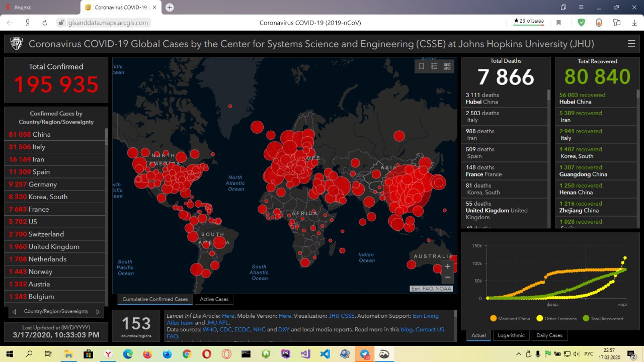Show previous list with left arrow
The width and height of the screenshot is (644, 362).
coord(15,312)
